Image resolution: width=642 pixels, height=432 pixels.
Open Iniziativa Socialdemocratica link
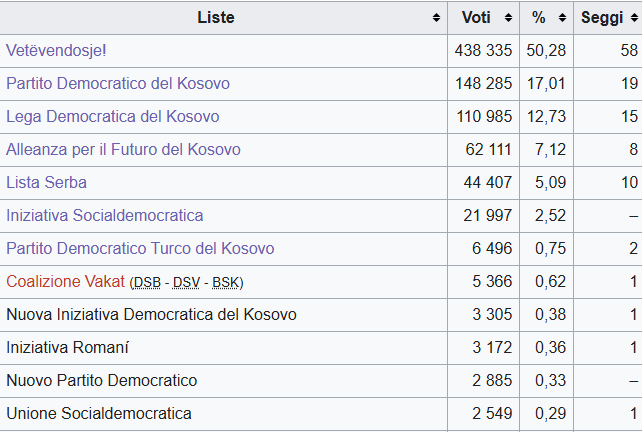104,215
